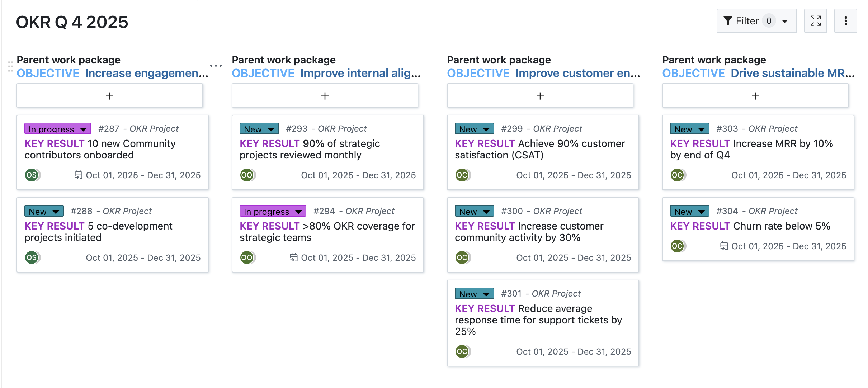
Task: Click the OO avatar on card #293
Action: (x=247, y=175)
